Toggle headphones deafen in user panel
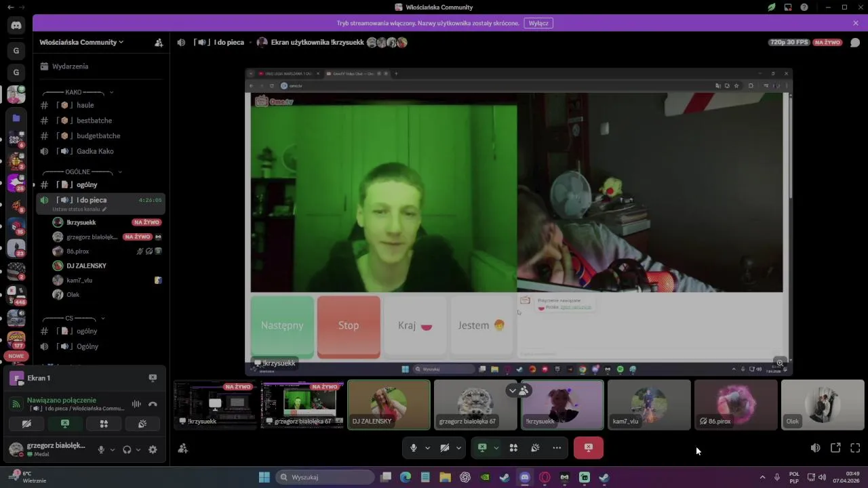 (127, 449)
